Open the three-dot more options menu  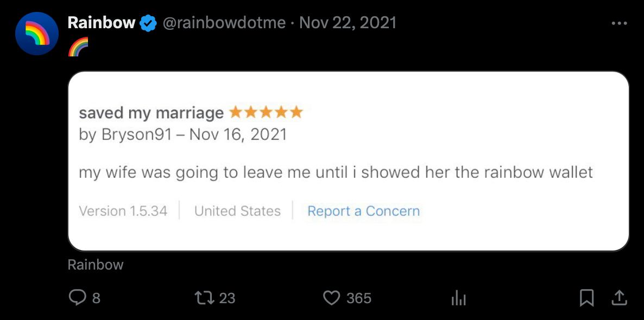coord(619,23)
